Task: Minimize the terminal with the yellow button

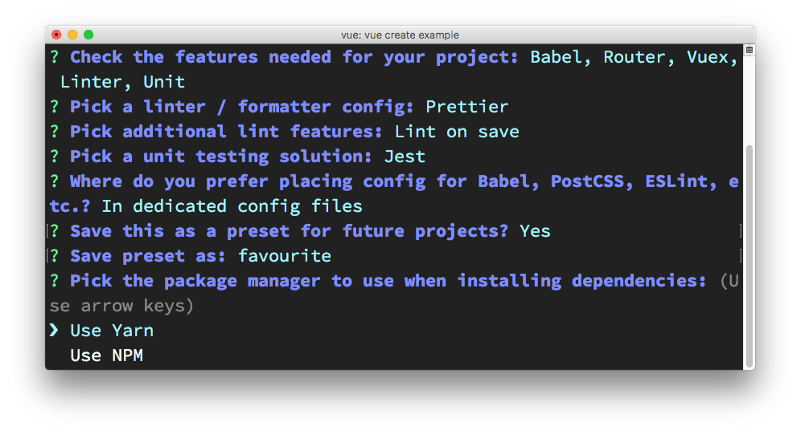Action: pyautogui.click(x=72, y=35)
